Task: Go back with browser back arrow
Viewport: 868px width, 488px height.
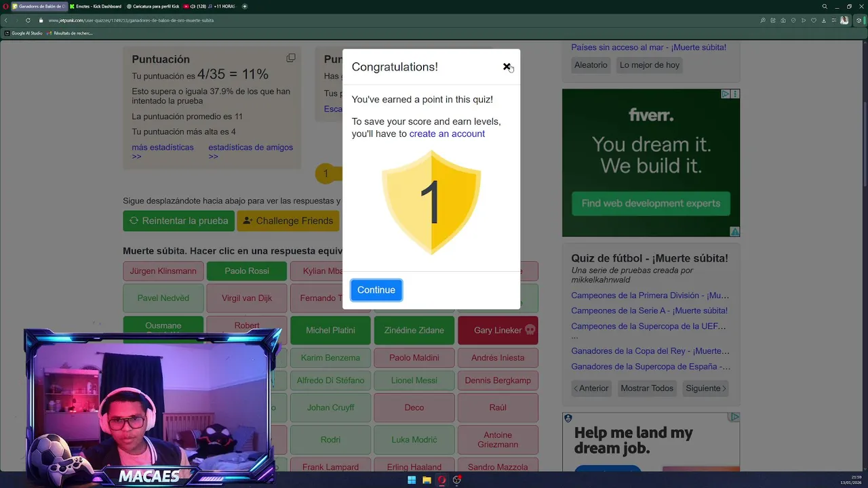Action: point(6,20)
